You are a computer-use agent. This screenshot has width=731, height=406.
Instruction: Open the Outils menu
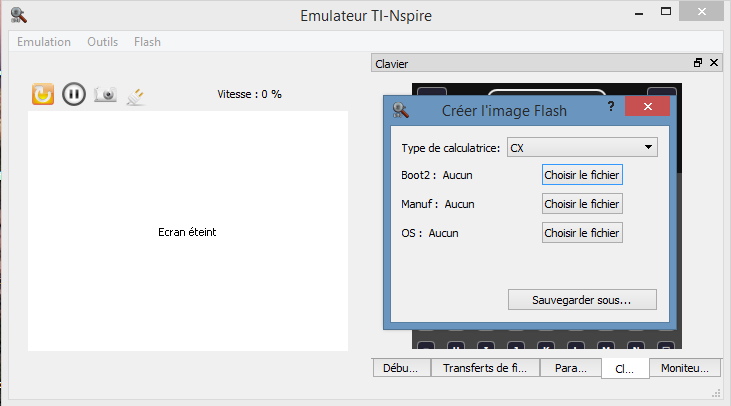103,42
